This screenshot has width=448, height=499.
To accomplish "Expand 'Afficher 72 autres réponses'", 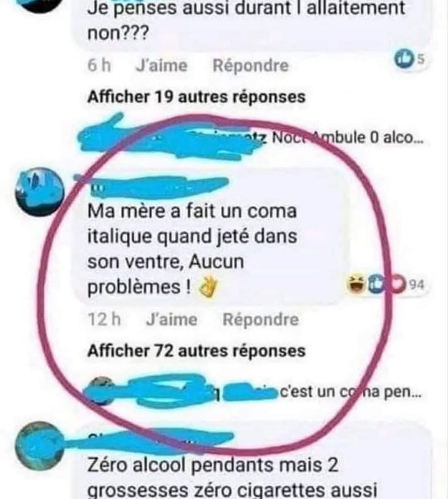I will click(x=196, y=351).
